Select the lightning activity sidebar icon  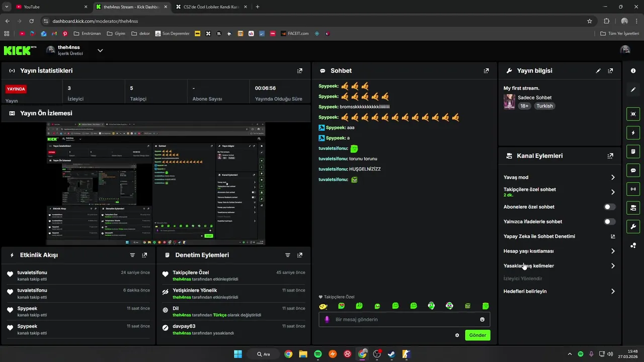633,133
